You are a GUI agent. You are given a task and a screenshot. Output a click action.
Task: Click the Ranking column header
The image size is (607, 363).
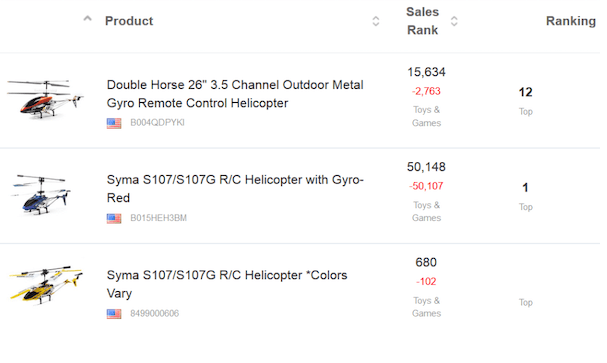coord(571,21)
